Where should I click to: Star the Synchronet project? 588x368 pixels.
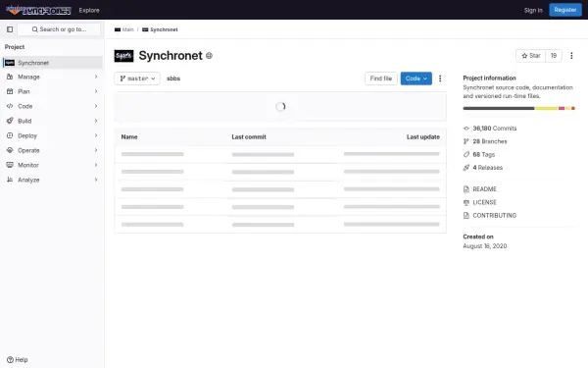click(x=530, y=56)
